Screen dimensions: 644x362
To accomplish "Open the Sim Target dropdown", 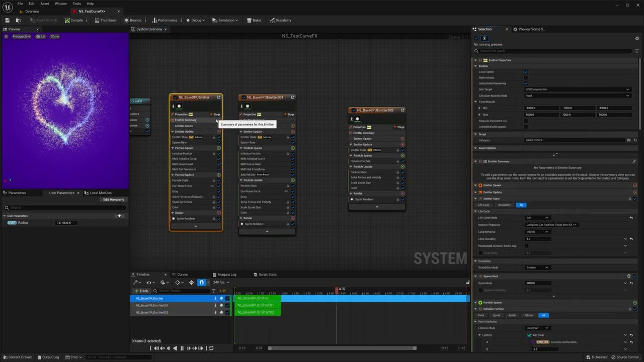I will 577,89.
